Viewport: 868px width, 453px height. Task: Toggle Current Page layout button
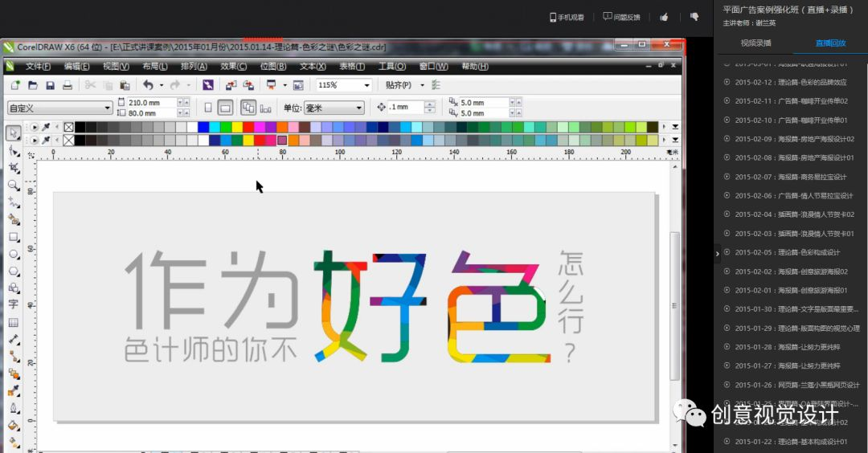tap(266, 108)
